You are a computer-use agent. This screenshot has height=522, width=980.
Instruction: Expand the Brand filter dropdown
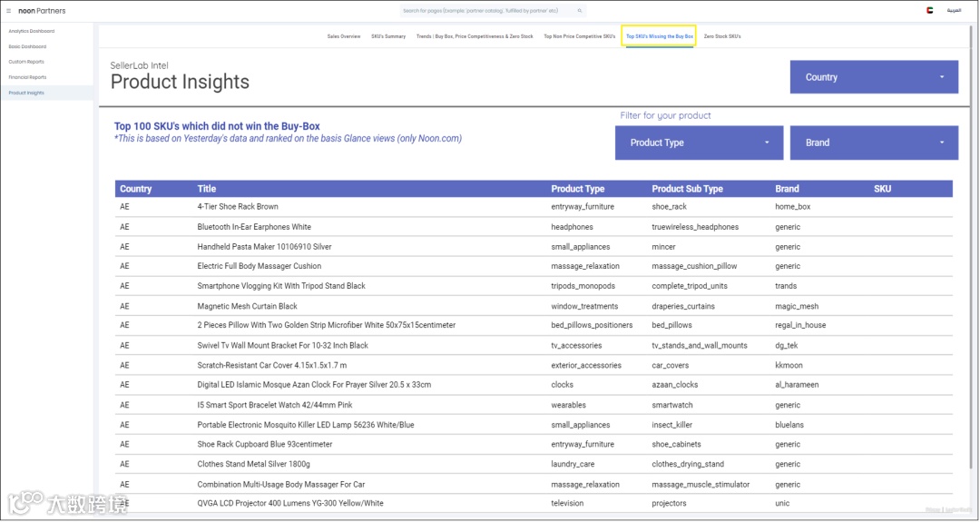[x=874, y=143]
